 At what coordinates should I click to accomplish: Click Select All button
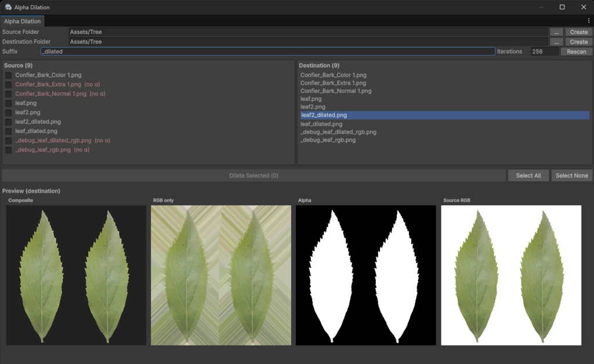(528, 176)
